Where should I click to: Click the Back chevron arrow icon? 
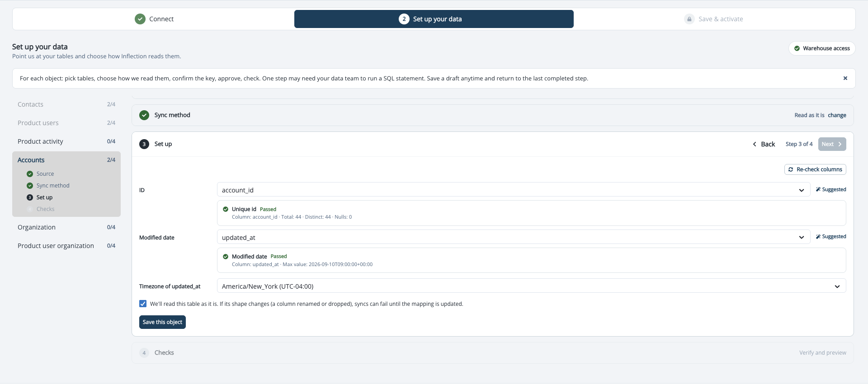[x=755, y=144]
